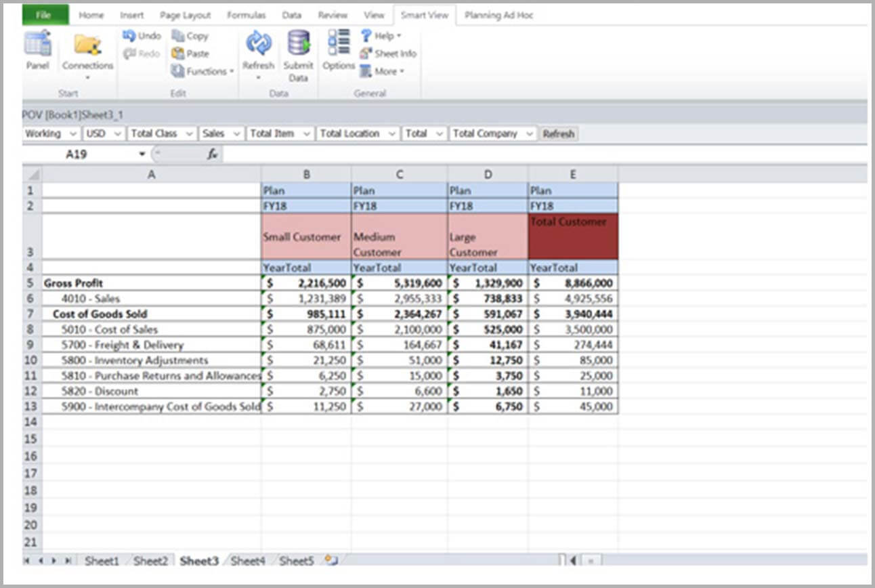Copy data points with Smart View Copy

pos(190,36)
